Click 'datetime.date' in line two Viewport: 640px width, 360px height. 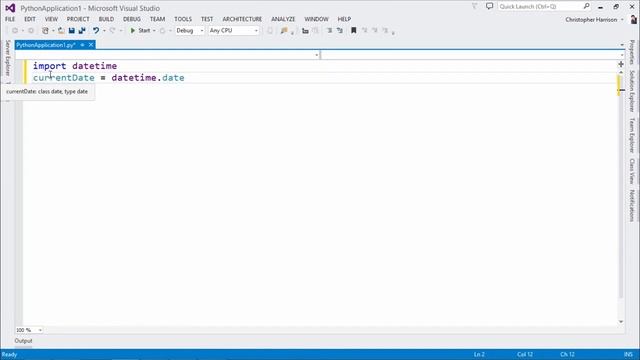click(x=148, y=78)
